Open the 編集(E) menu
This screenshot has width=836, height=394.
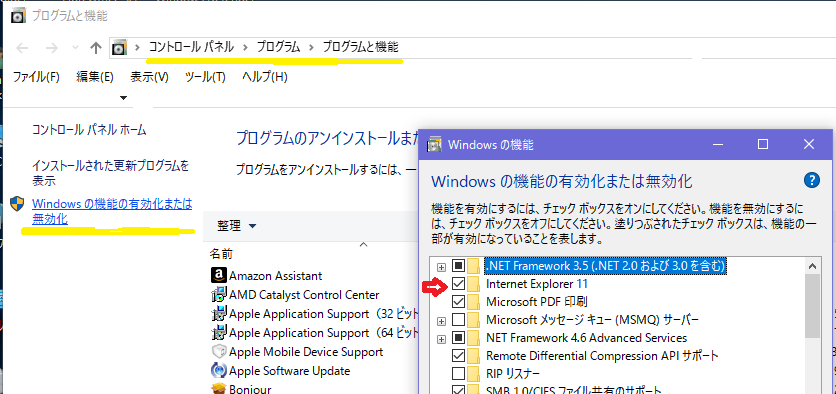click(95, 77)
